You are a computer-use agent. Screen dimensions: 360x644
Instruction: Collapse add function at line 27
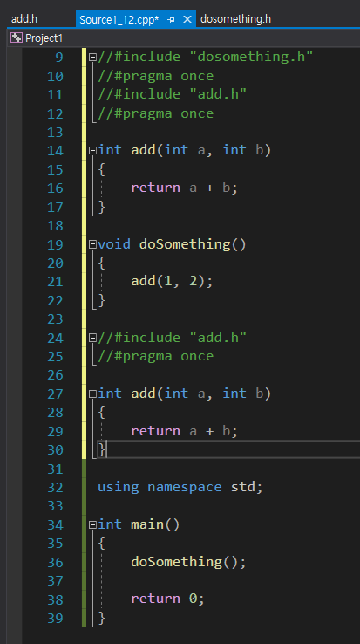click(x=92, y=394)
